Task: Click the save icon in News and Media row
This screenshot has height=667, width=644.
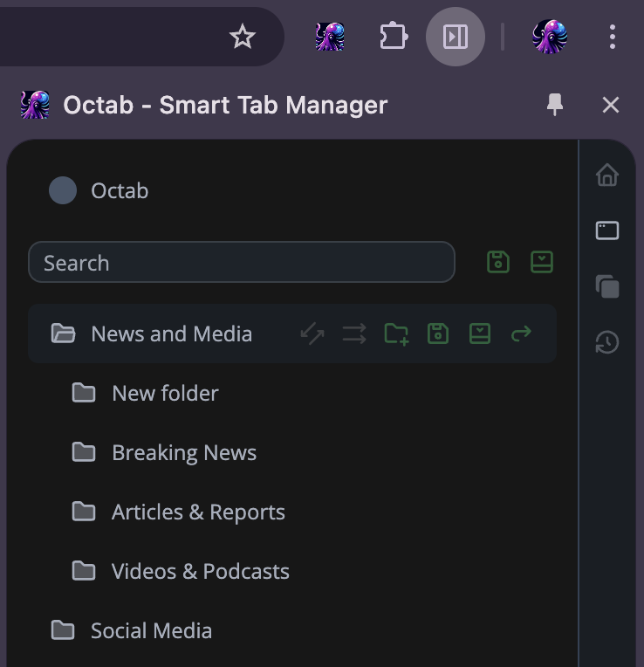Action: 438,333
